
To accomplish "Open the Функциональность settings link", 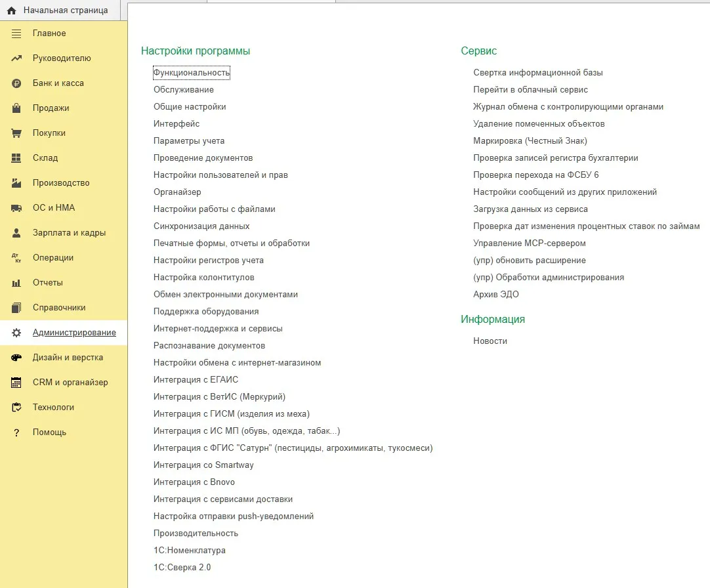I will click(192, 72).
